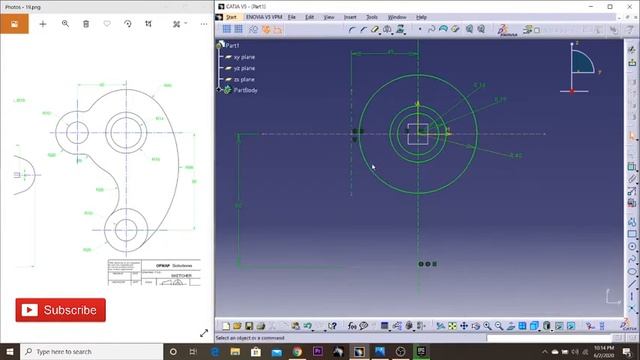640x360 pixels.
Task: Open the File menu in CATIA
Action: pos(291,17)
